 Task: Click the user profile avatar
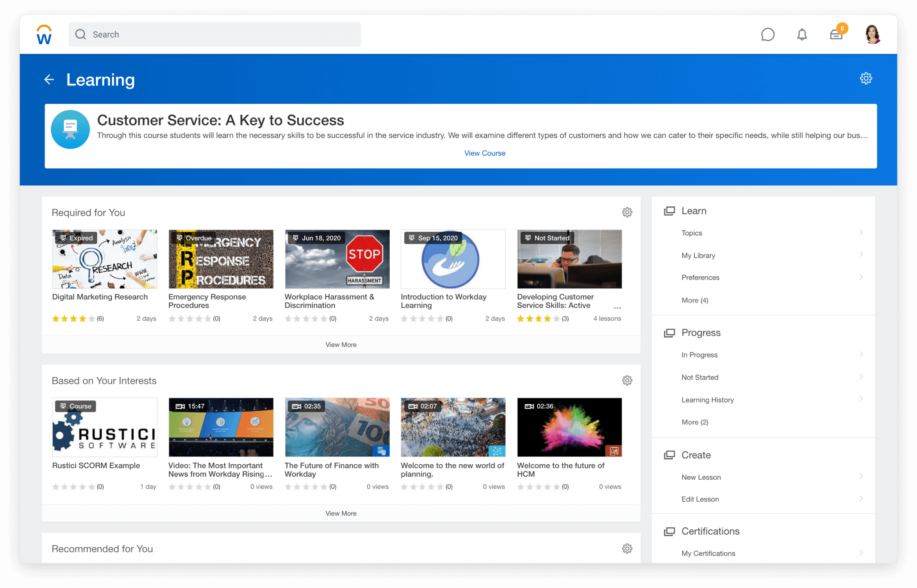(872, 35)
